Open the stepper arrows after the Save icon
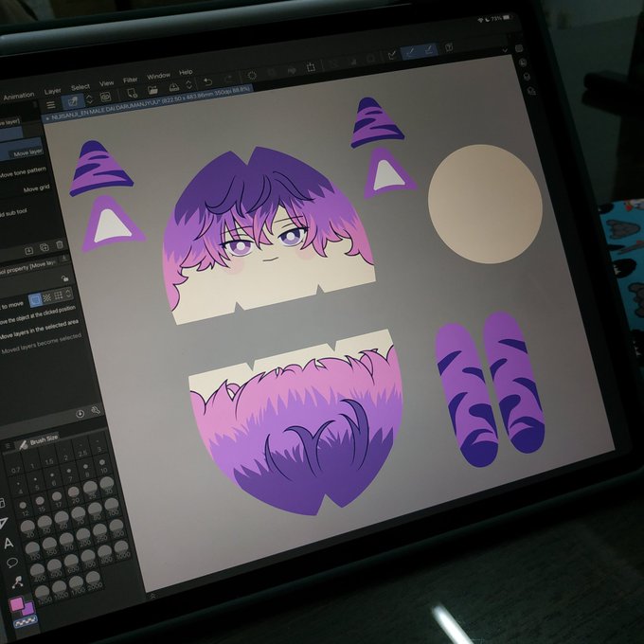This screenshot has width=644, height=644. pos(188,85)
